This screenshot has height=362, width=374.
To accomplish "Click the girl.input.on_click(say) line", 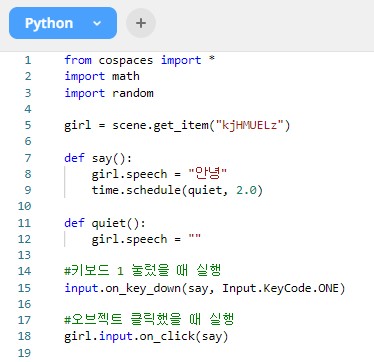I will [x=146, y=336].
